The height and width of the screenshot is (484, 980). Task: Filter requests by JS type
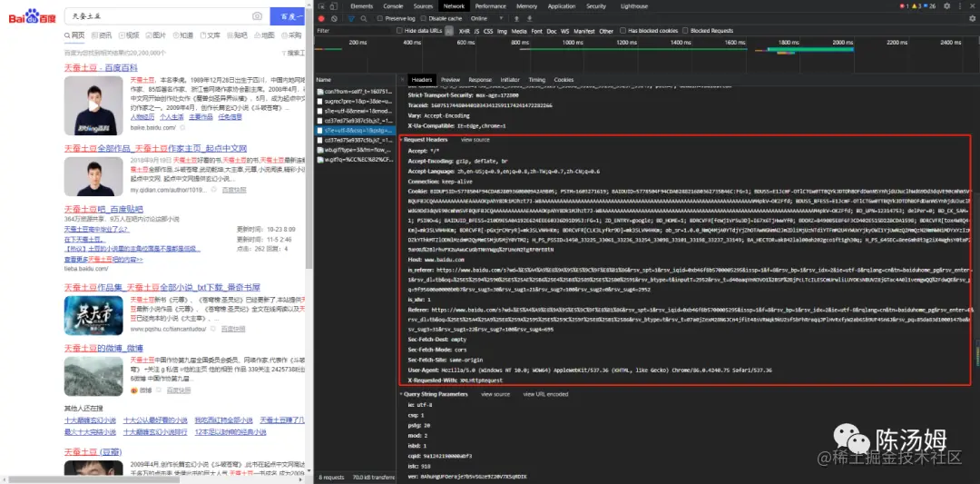(x=477, y=31)
